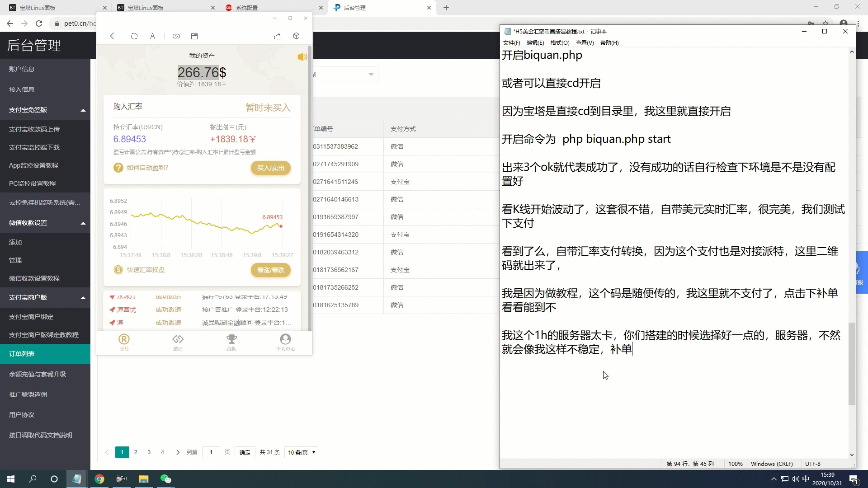Go back in the popup app toolbar
The height and width of the screenshot is (488, 868).
tap(113, 36)
